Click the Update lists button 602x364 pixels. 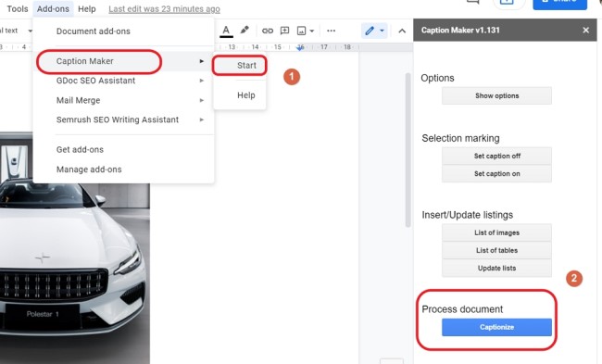point(496,268)
